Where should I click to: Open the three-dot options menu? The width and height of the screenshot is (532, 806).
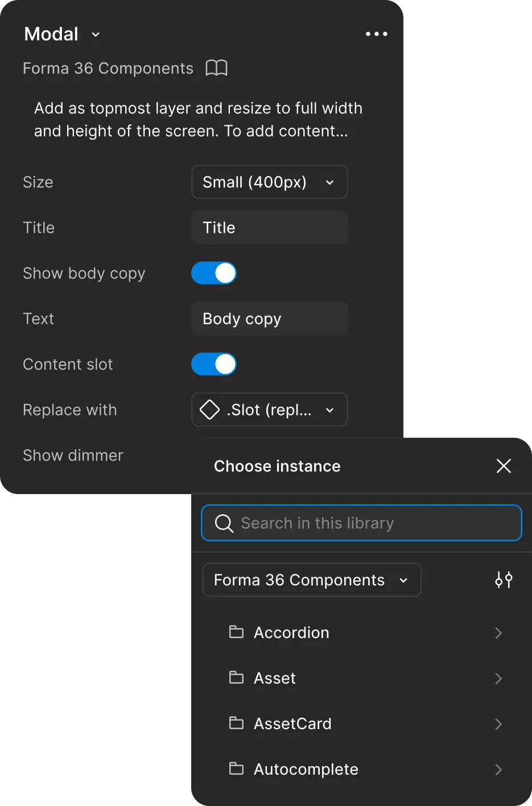[376, 34]
